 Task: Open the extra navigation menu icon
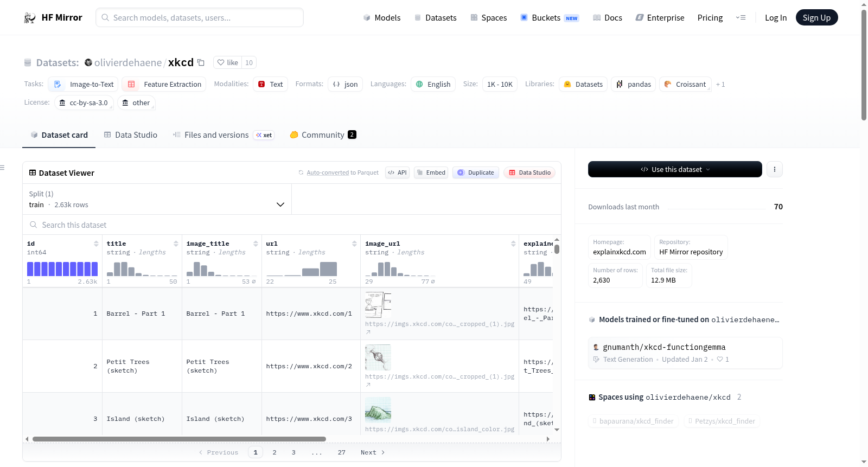(x=741, y=18)
